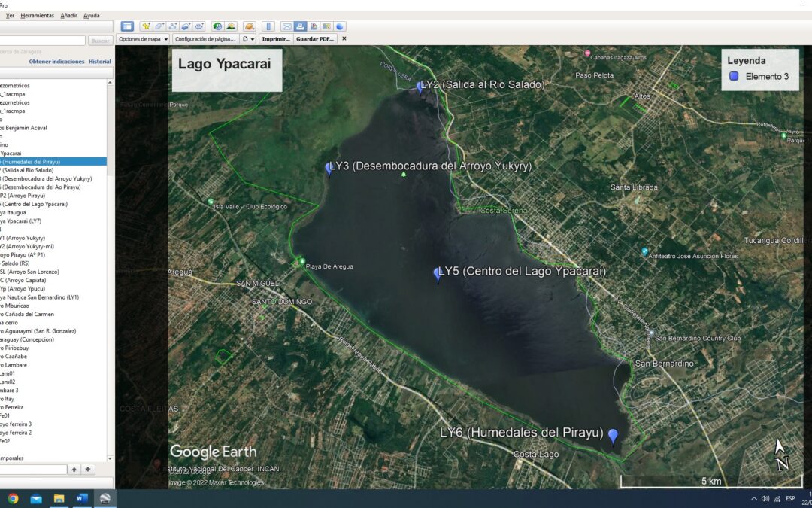The width and height of the screenshot is (812, 508).
Task: Open the Añadir menu
Action: (x=69, y=16)
